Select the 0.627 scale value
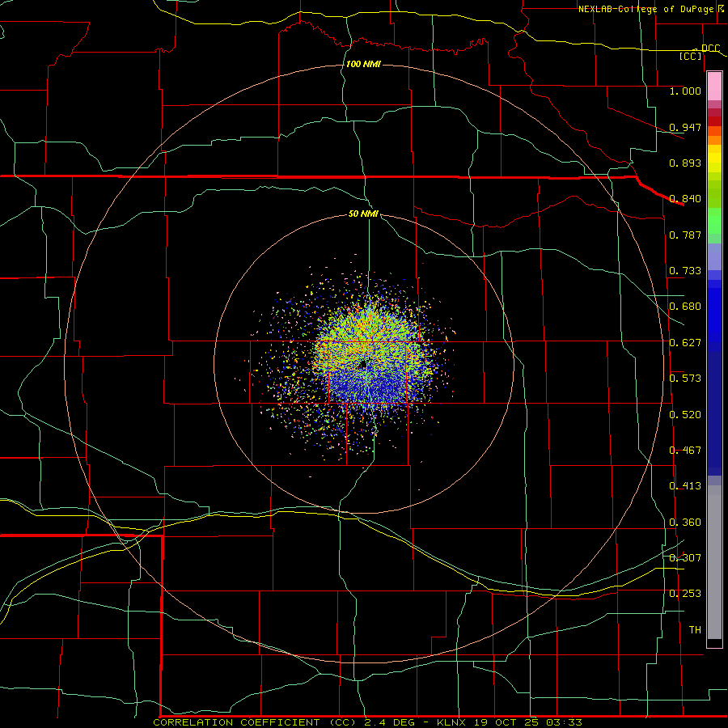Viewport: 728px width, 728px height. coord(685,343)
